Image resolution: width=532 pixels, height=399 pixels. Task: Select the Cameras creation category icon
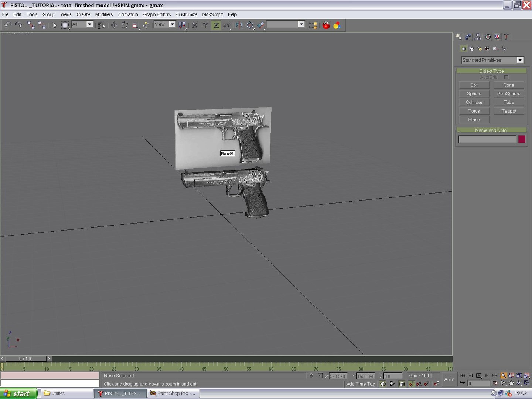[x=487, y=48]
